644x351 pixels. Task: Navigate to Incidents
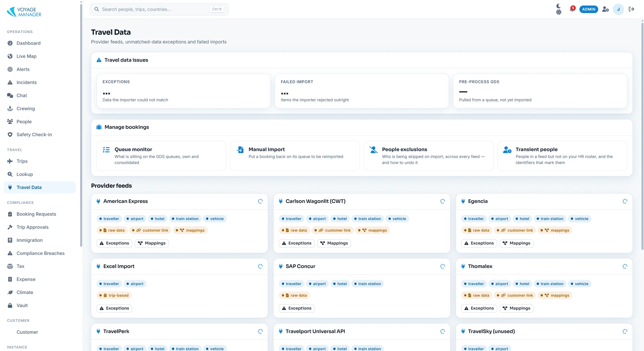pyautogui.click(x=40, y=82)
